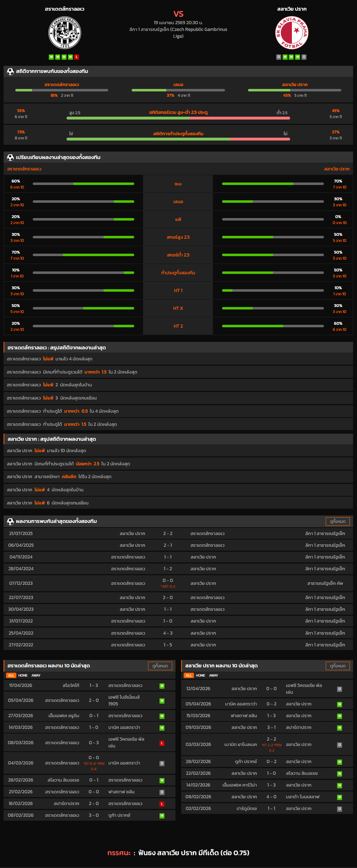Open the 21/07/2025 head-to-head match row

coord(178,533)
